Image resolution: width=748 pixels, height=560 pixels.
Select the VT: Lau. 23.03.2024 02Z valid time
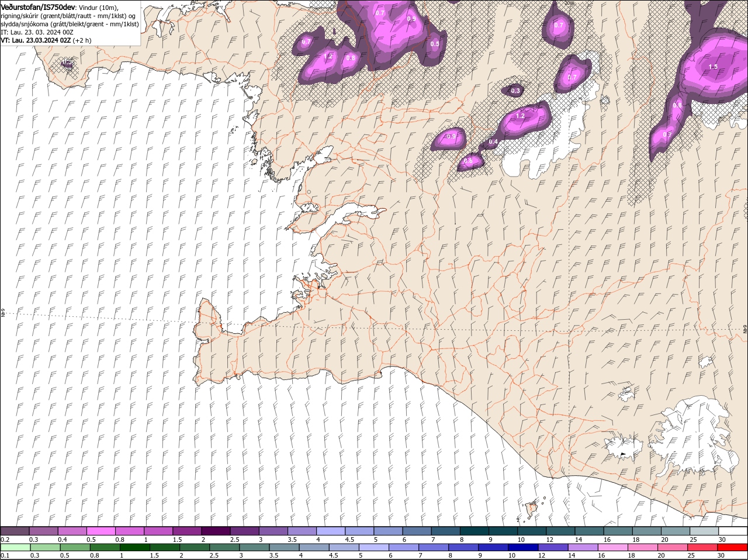tap(36, 40)
